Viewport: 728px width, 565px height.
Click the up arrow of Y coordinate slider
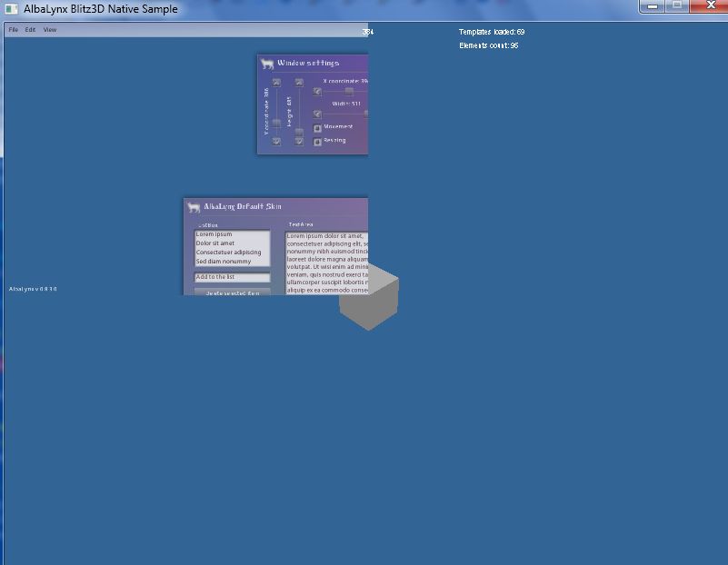(x=276, y=83)
